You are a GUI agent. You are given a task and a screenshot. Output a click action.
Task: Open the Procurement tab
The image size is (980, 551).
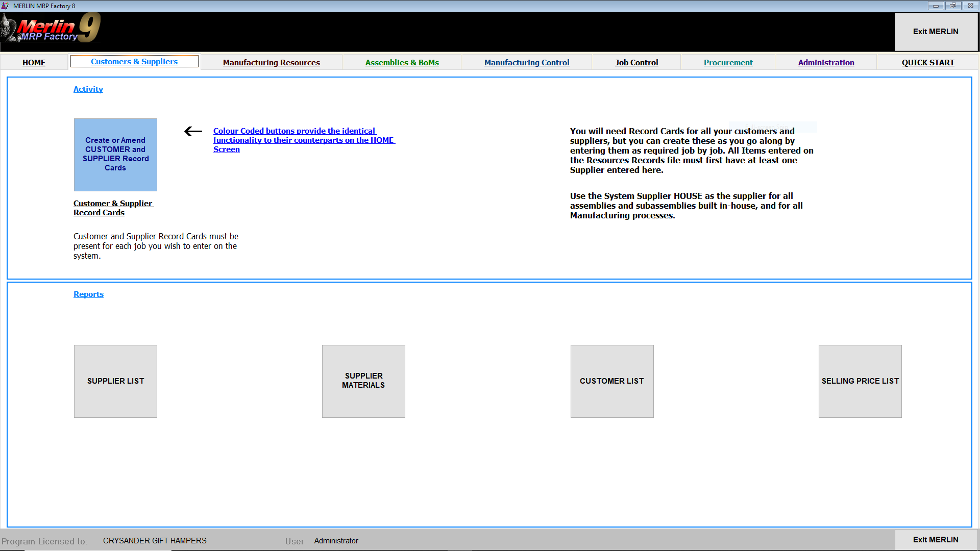tap(728, 62)
